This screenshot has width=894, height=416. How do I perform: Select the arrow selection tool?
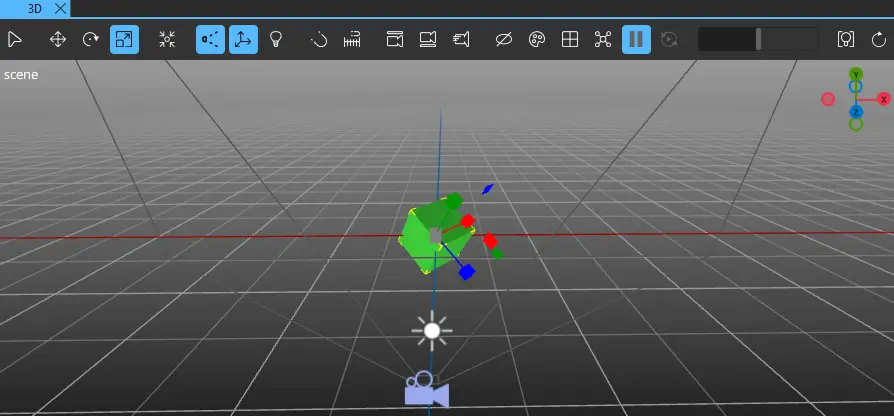click(x=15, y=40)
